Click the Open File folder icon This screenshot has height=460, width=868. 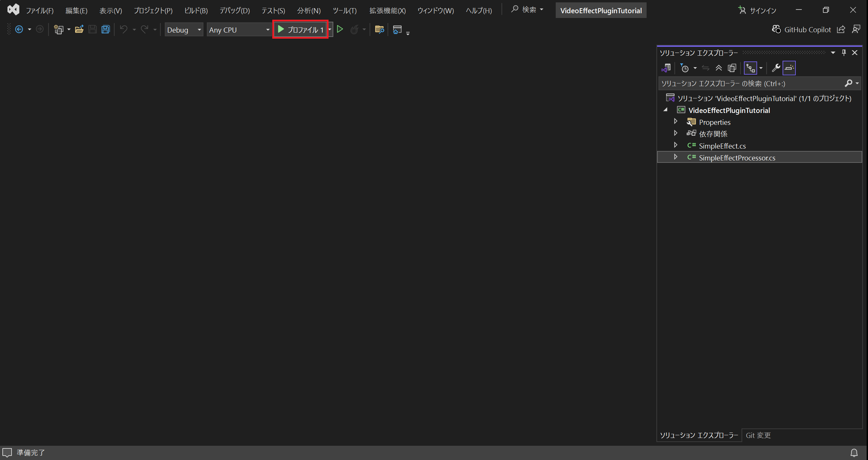point(79,30)
